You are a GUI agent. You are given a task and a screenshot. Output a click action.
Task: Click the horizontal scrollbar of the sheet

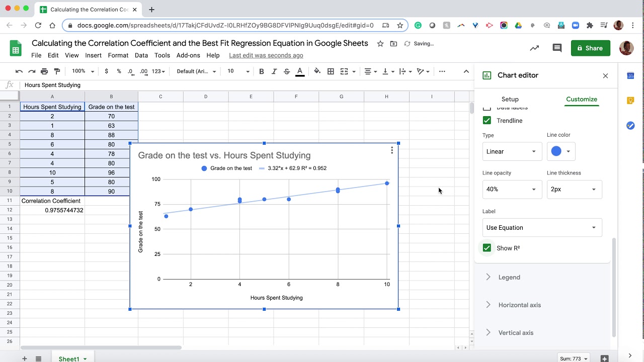(101, 347)
